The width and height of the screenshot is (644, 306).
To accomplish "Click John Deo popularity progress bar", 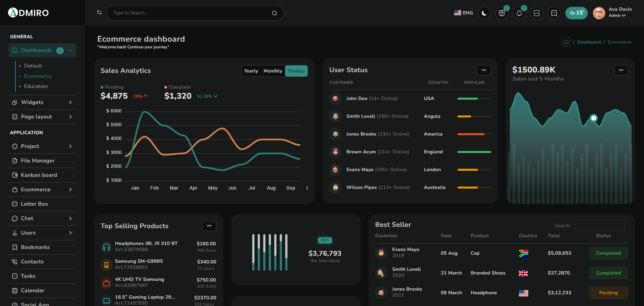I will (474, 99).
